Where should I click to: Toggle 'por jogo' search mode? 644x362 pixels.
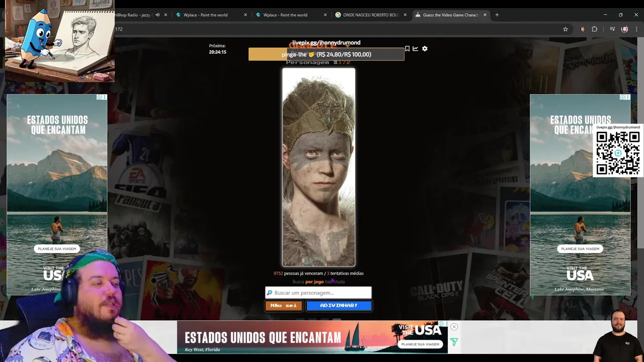tap(314, 282)
